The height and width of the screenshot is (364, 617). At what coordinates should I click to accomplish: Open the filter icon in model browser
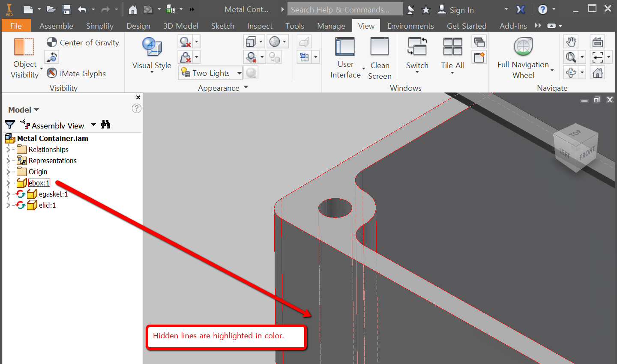click(9, 125)
